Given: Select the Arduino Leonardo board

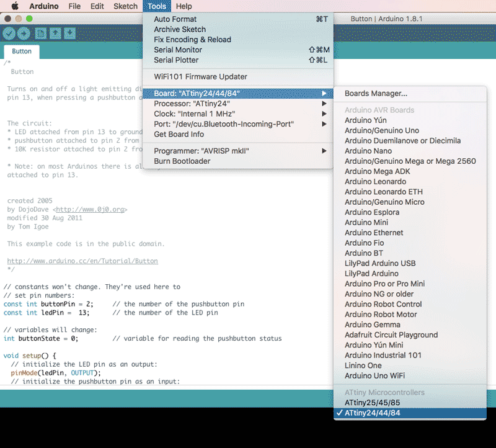Looking at the screenshot, I should coord(410,181).
